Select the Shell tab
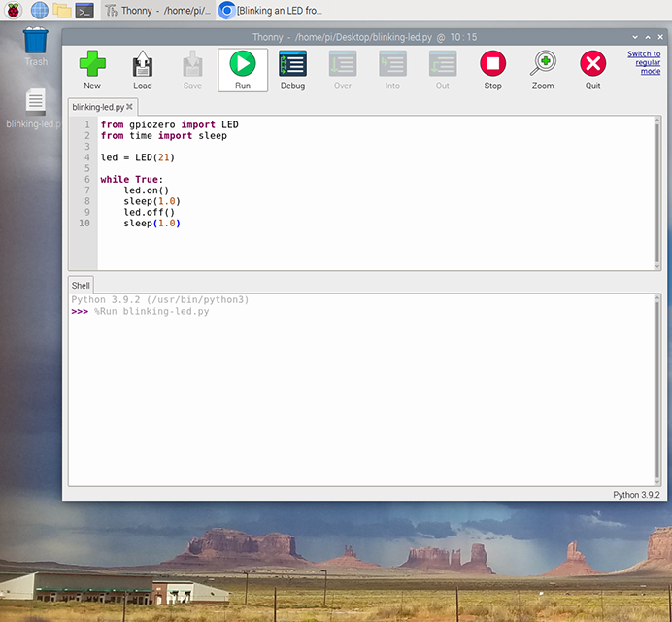 [x=81, y=286]
